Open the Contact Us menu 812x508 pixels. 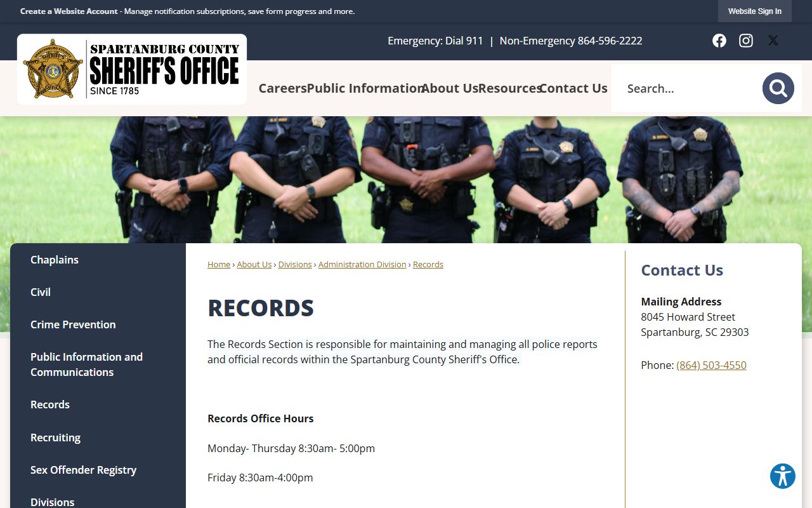pos(573,88)
